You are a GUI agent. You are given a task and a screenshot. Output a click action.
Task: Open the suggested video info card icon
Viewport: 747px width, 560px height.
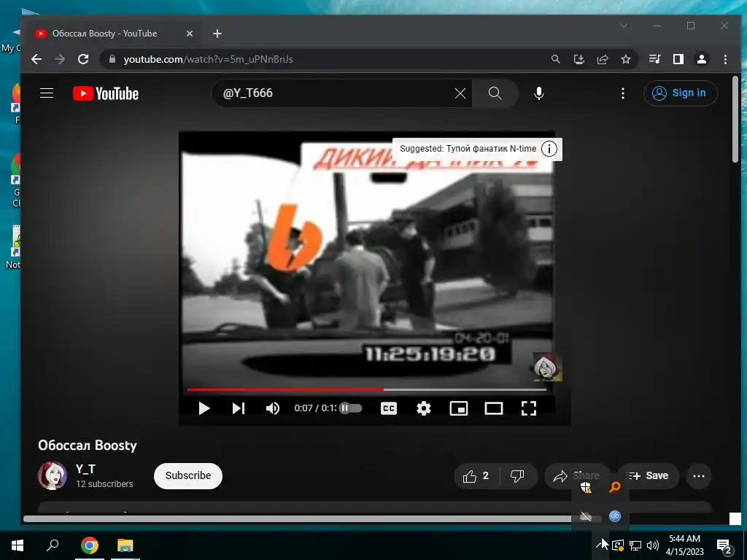coord(549,149)
